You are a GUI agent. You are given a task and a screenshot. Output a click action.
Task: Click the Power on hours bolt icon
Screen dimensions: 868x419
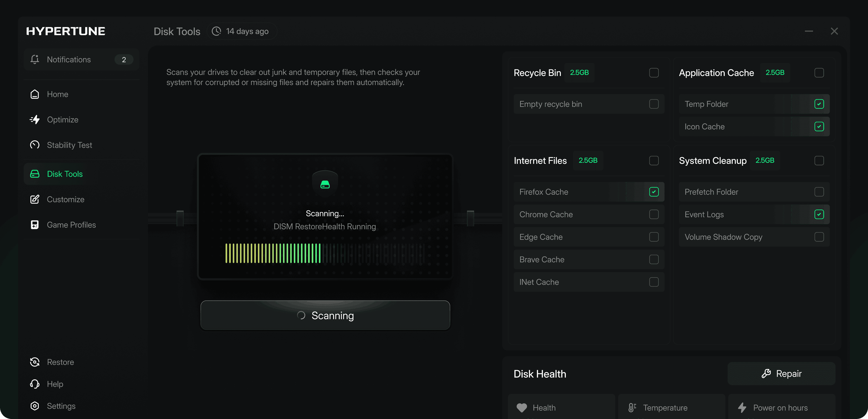(742, 407)
